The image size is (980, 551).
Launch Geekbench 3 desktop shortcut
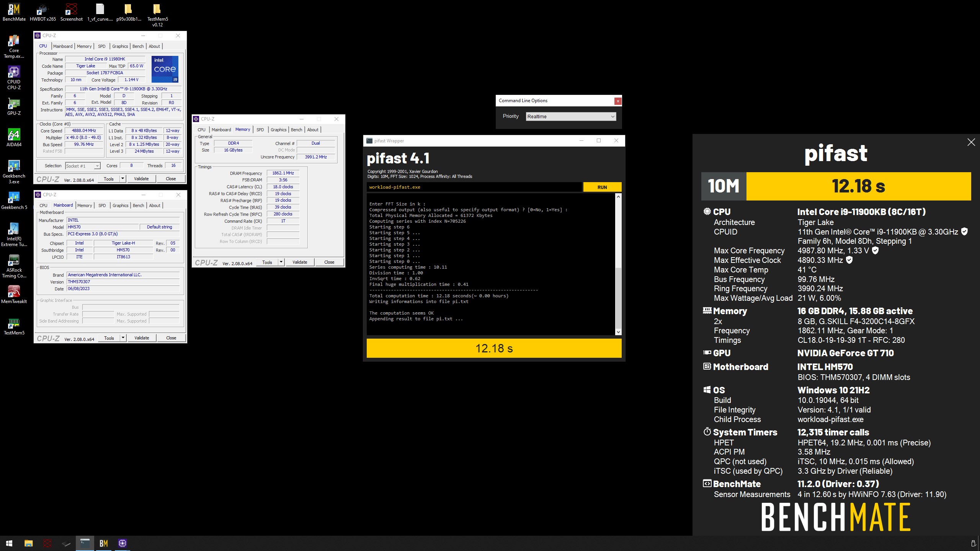pyautogui.click(x=14, y=172)
